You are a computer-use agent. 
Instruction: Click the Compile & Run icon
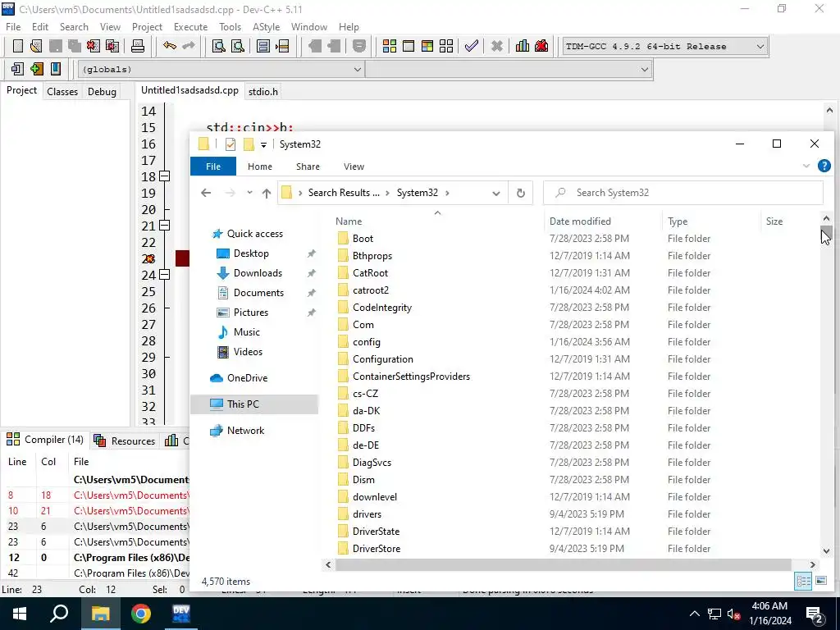pos(427,46)
